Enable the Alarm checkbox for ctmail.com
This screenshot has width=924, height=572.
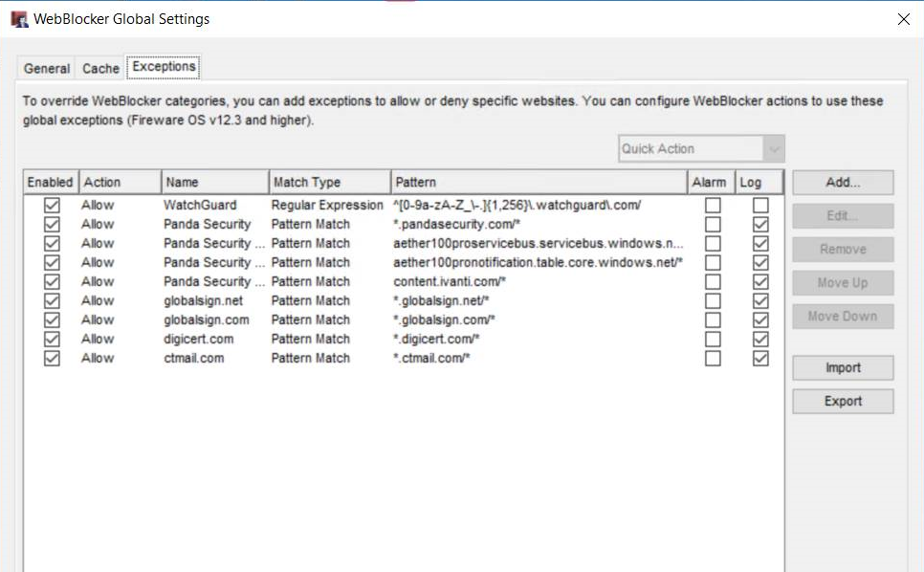(711, 358)
